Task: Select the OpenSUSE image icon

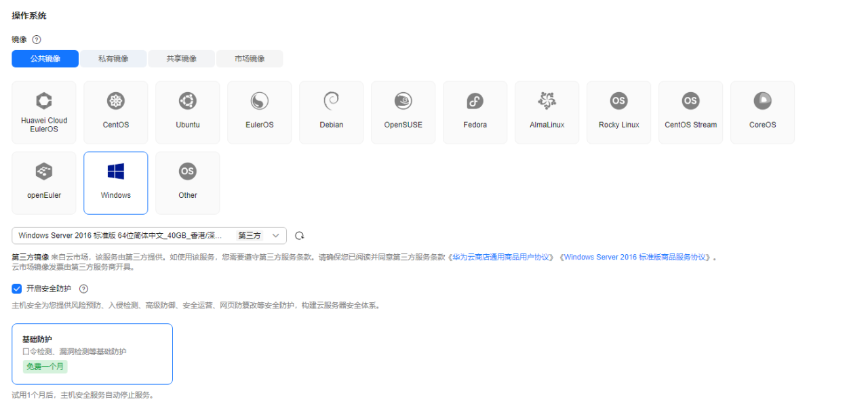Action: [403, 101]
